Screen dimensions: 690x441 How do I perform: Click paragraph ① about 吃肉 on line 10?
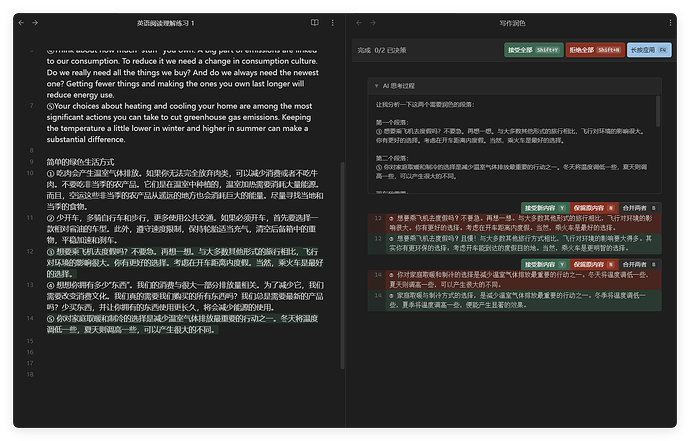click(x=185, y=190)
